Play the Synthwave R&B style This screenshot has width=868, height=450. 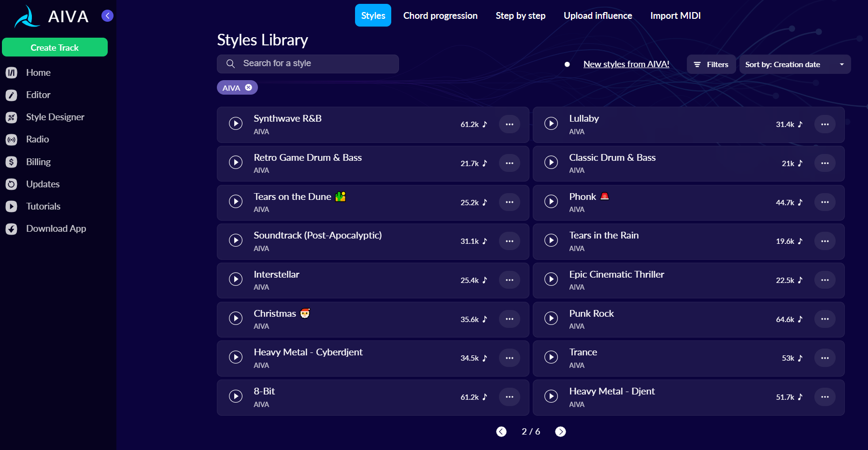(x=236, y=124)
